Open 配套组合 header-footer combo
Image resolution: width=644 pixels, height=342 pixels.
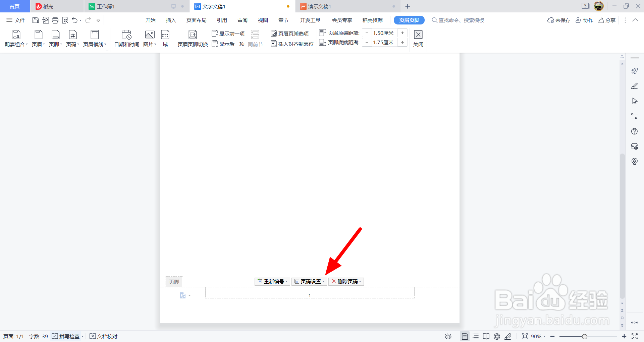coord(16,39)
